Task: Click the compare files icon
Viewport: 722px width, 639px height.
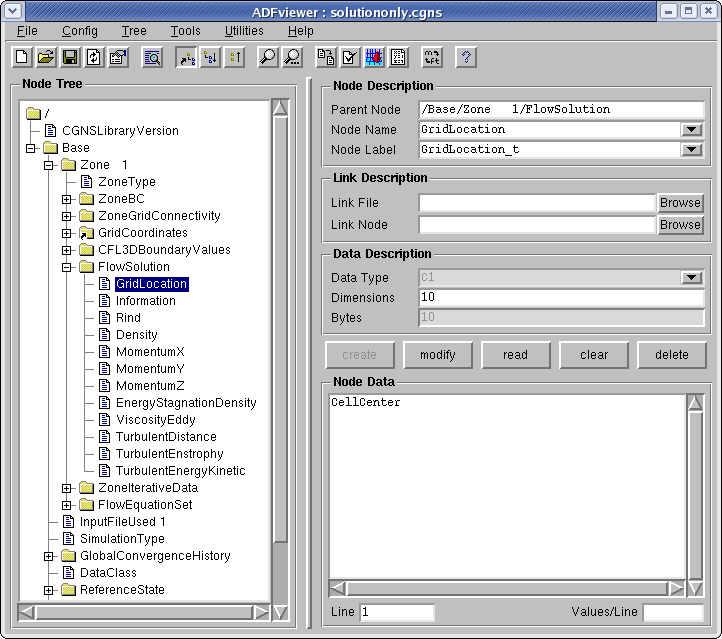Action: [326, 57]
